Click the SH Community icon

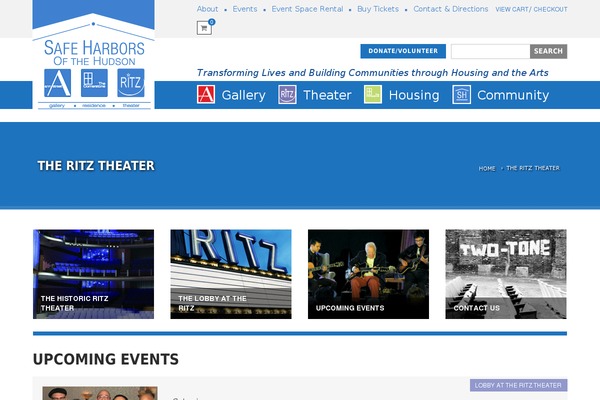point(461,95)
